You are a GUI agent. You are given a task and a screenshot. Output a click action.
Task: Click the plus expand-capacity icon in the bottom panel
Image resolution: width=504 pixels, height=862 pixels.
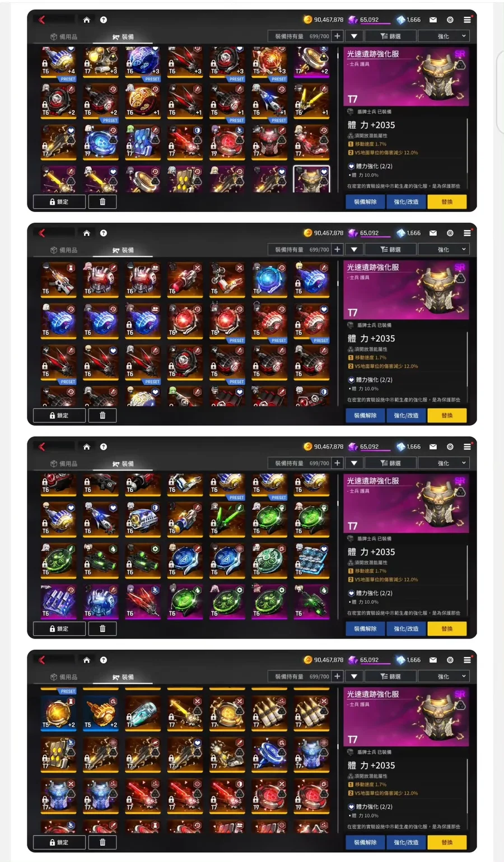337,677
